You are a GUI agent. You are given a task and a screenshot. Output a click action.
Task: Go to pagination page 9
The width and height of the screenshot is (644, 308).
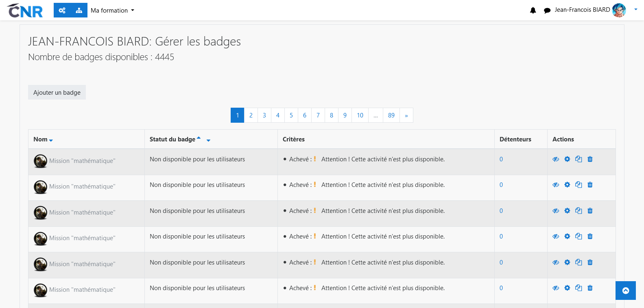click(345, 115)
